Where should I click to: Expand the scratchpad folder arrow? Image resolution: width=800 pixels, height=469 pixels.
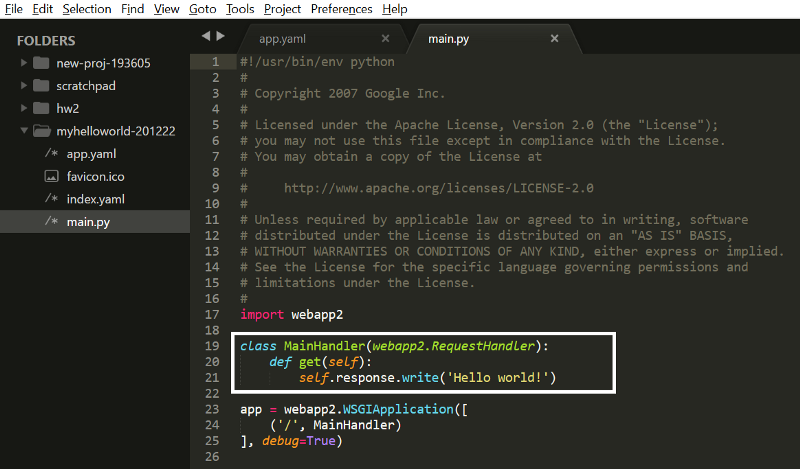pos(23,86)
